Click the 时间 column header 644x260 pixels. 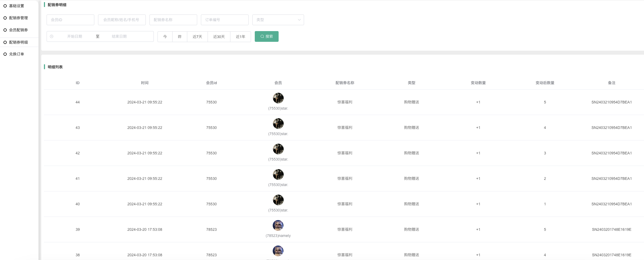coord(145,83)
